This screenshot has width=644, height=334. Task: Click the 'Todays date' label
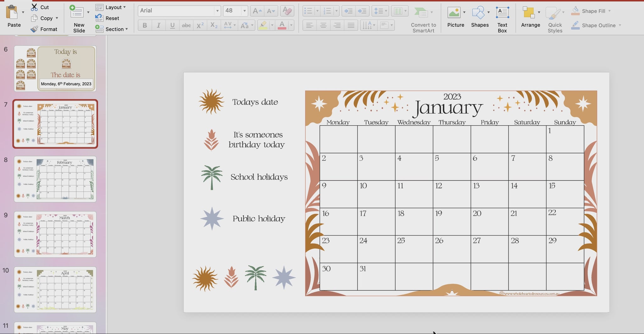pos(255,102)
